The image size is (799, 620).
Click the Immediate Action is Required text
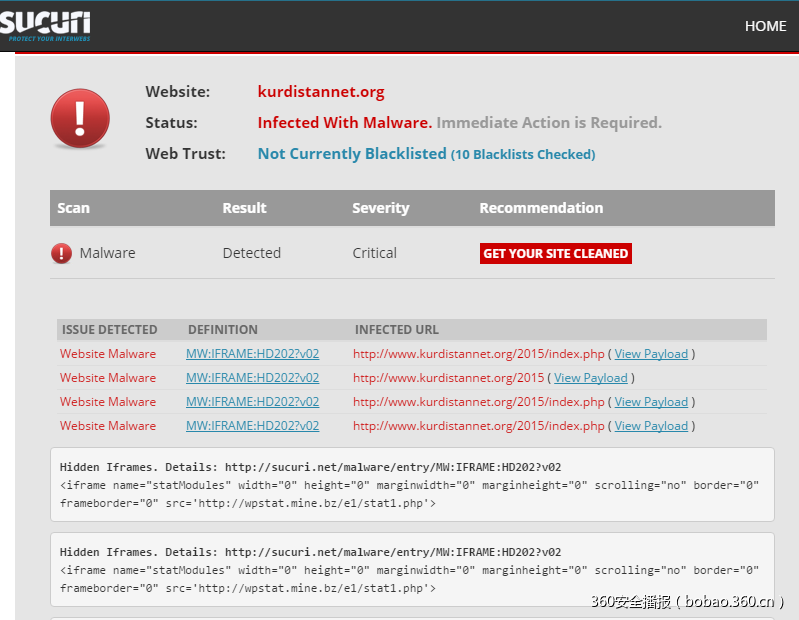click(549, 123)
